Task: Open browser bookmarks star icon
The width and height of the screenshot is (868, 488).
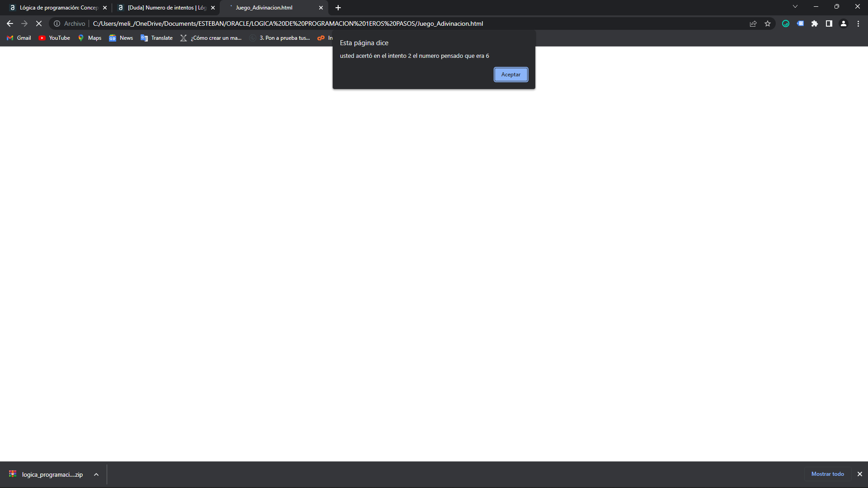Action: [x=769, y=23]
